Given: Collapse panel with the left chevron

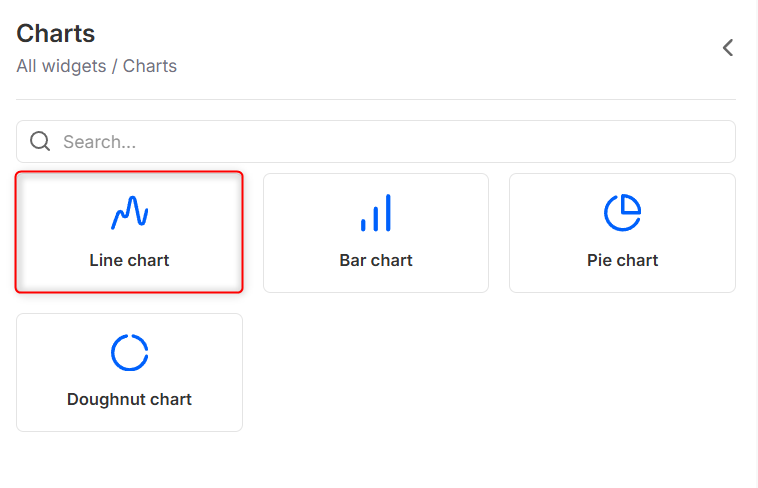Looking at the screenshot, I should 728,47.
